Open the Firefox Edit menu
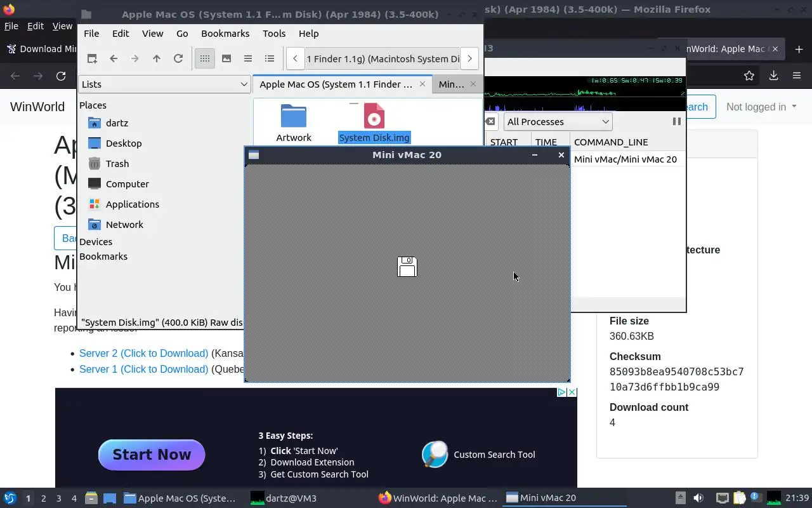 tap(36, 26)
